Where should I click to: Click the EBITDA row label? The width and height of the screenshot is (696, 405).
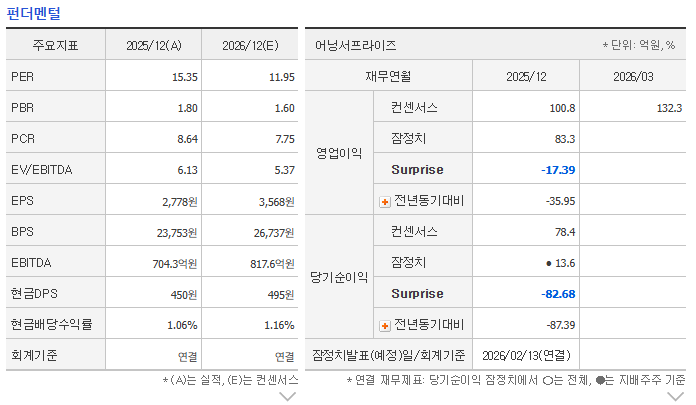[x=31, y=263]
